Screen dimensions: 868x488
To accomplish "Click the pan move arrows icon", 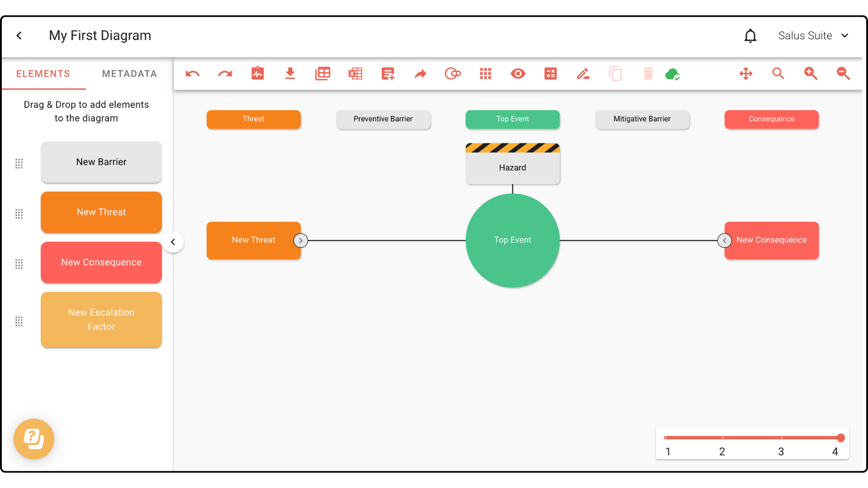I will [x=746, y=74].
